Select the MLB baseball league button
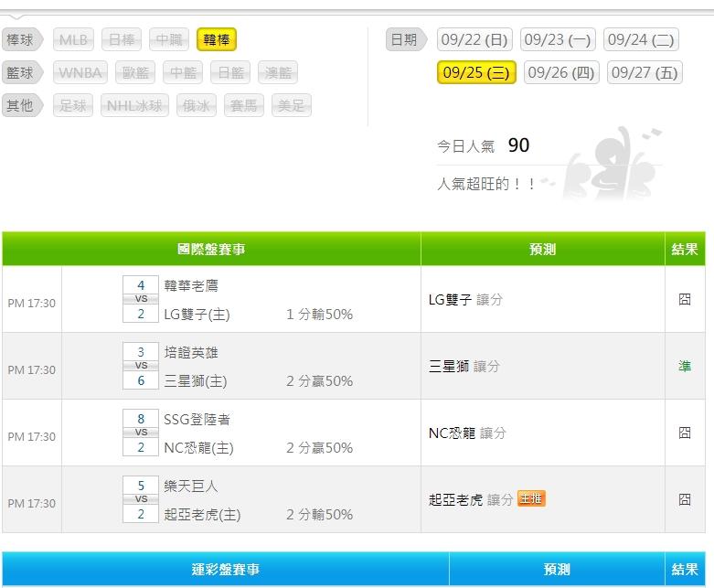The height and width of the screenshot is (588, 714). pyautogui.click(x=73, y=39)
